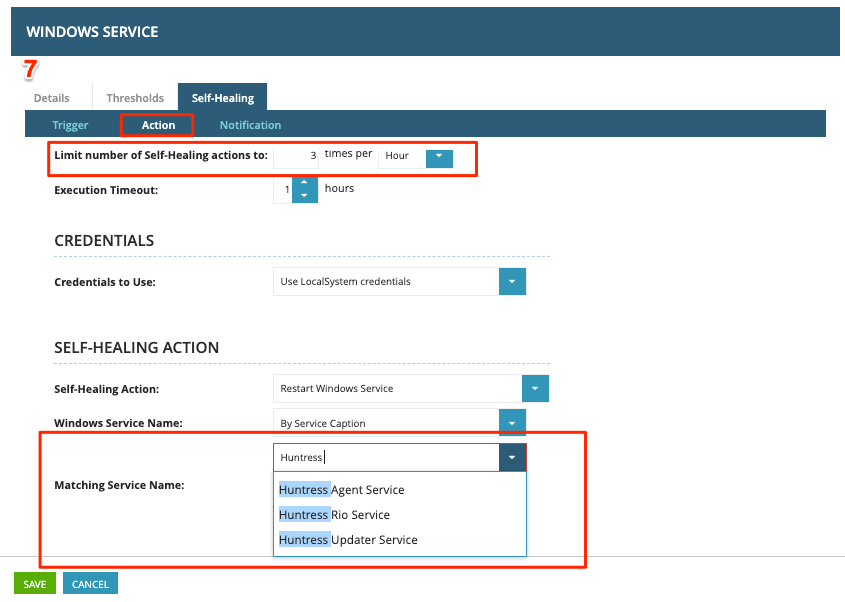Screen dimensions: 845x602
Task: Click the self-healing limit number field
Action: (x=296, y=156)
